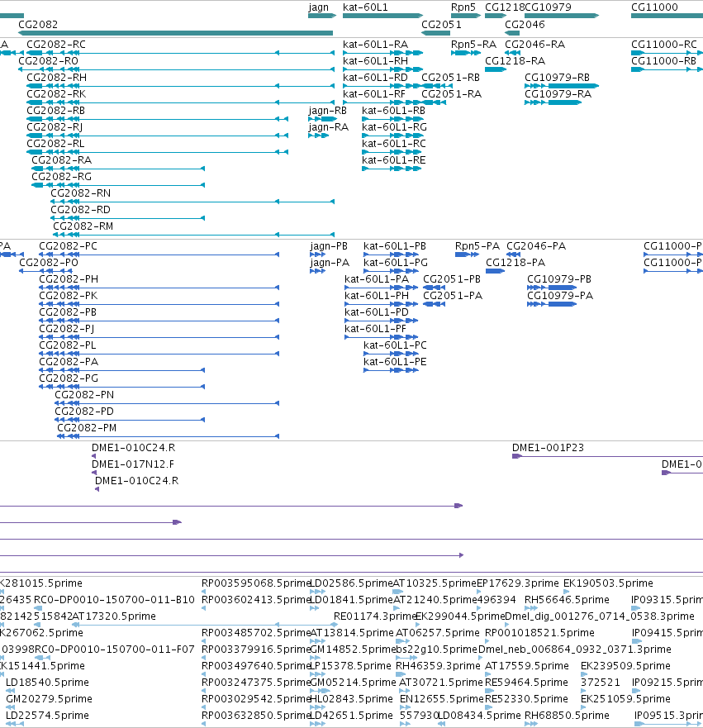This screenshot has height=728, width=703.
Task: Click transcript CG2082-RB label
Action: click(x=55, y=111)
